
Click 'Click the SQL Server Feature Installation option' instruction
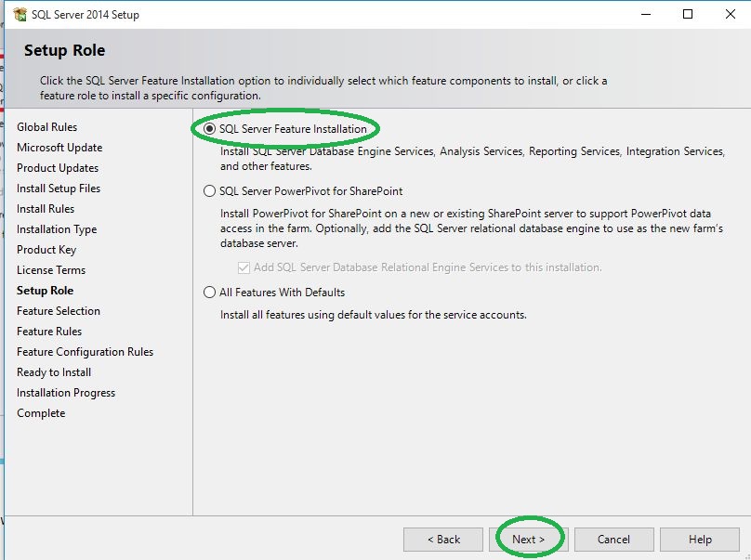pos(323,88)
